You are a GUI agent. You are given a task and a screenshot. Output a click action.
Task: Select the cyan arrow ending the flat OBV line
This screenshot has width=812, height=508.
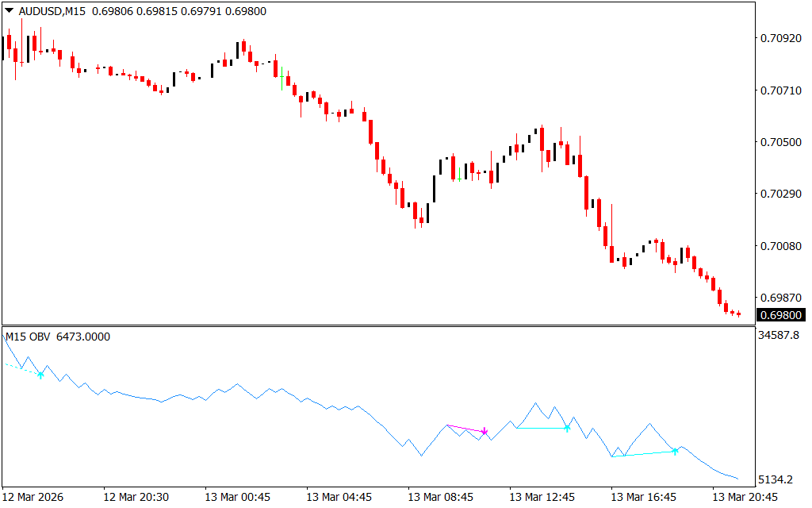[x=567, y=428]
